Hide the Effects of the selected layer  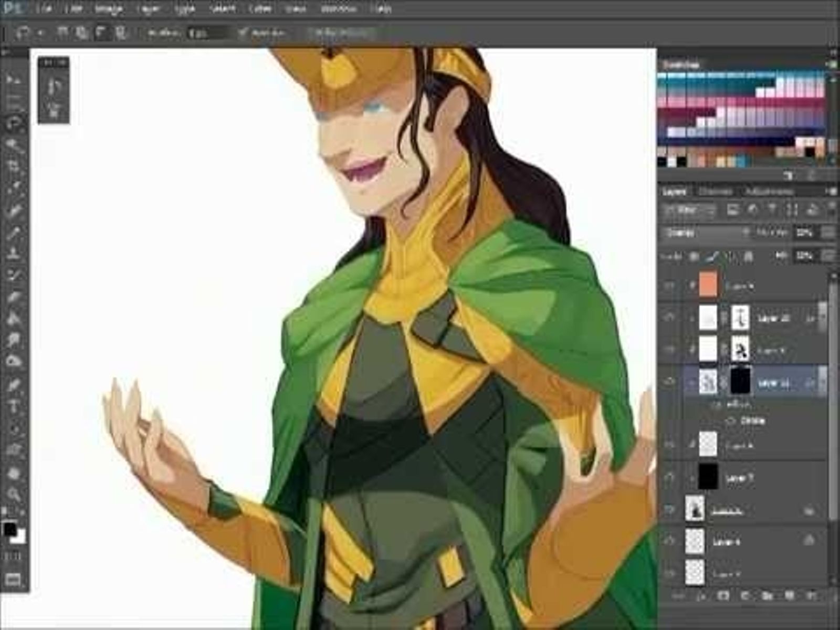[x=715, y=405]
